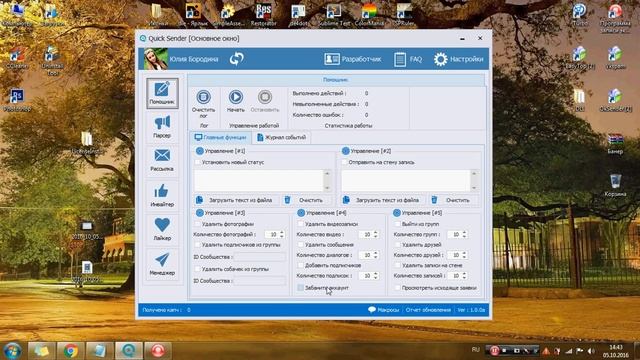Click the Количество диалогов spinner

(369, 255)
